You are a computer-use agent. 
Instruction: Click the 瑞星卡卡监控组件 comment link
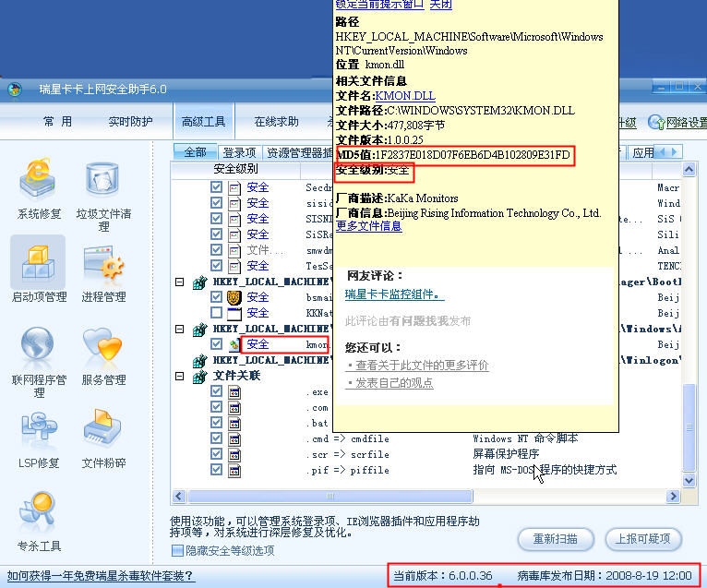[394, 294]
